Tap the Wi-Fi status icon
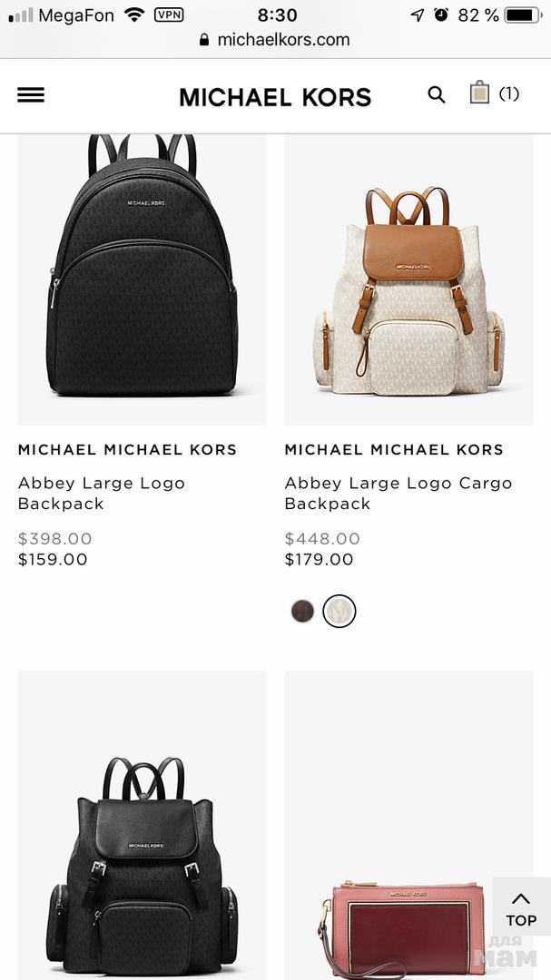Screen dimensions: 551x980 134,15
